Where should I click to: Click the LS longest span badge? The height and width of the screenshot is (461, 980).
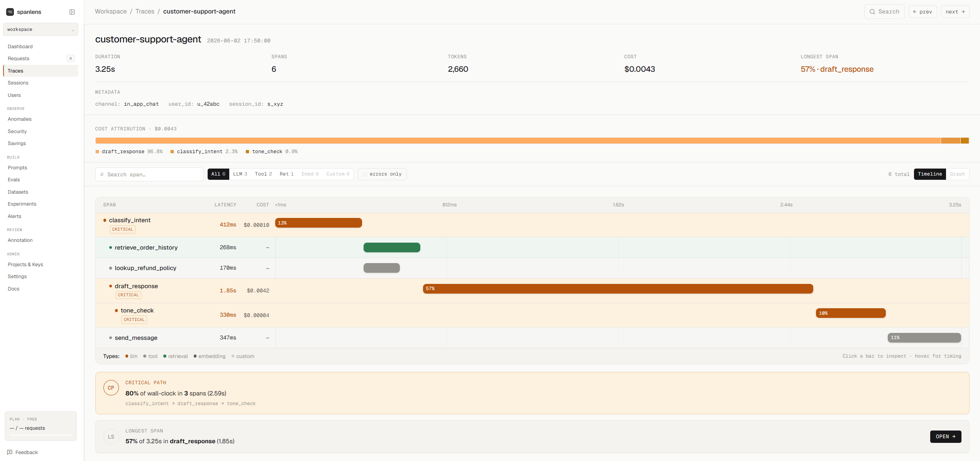pyautogui.click(x=111, y=437)
